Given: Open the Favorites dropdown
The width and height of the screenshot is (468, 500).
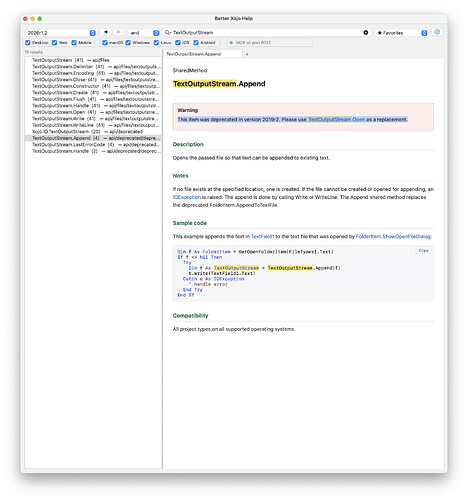Looking at the screenshot, I should 401,33.
